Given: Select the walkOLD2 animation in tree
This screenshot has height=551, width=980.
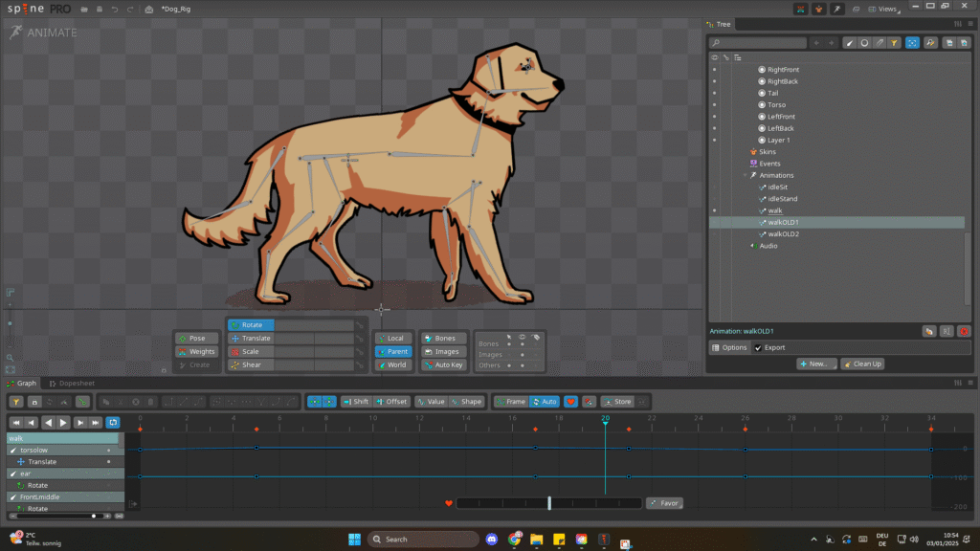Looking at the screenshot, I should click(783, 234).
